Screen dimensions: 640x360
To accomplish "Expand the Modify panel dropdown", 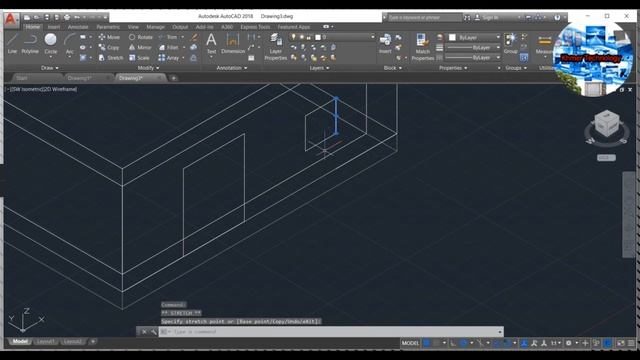I will coord(148,68).
